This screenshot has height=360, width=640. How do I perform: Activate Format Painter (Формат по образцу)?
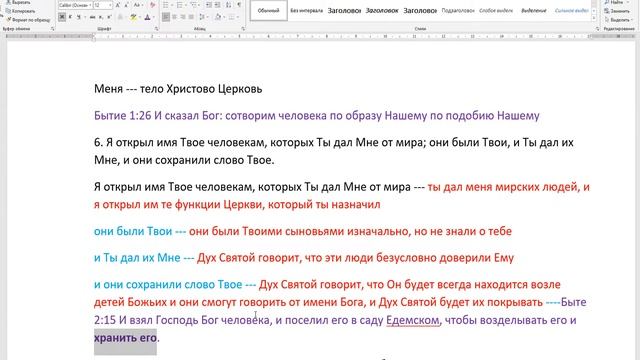click(28, 20)
